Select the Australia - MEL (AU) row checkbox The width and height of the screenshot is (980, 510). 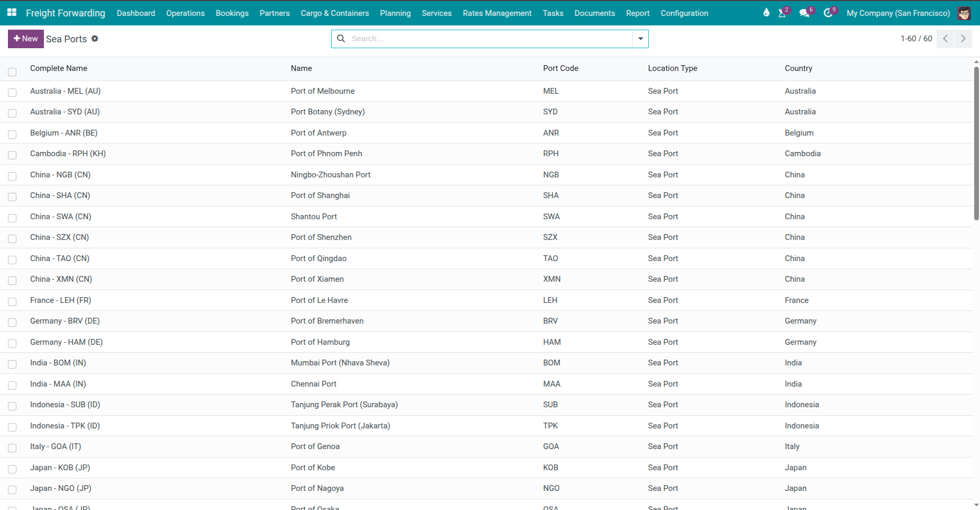point(12,92)
